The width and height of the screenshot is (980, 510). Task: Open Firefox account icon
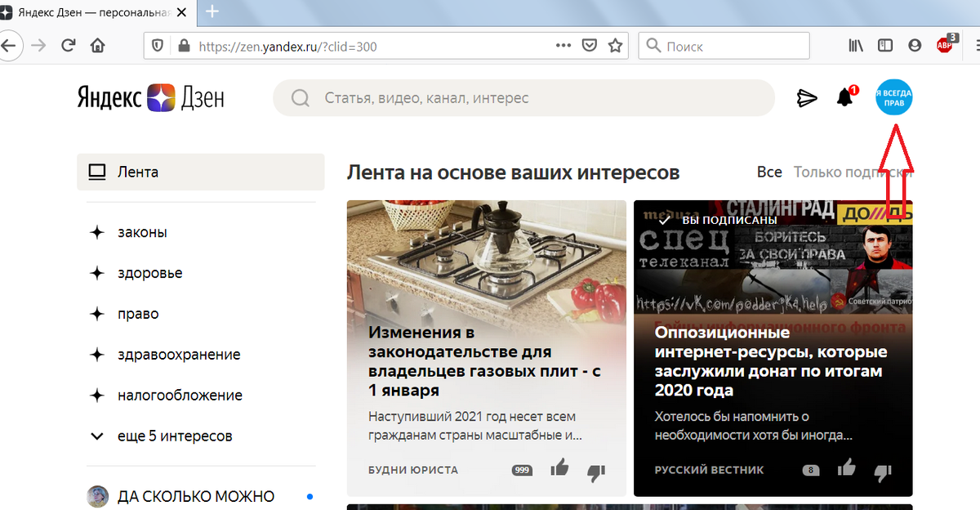[915, 46]
